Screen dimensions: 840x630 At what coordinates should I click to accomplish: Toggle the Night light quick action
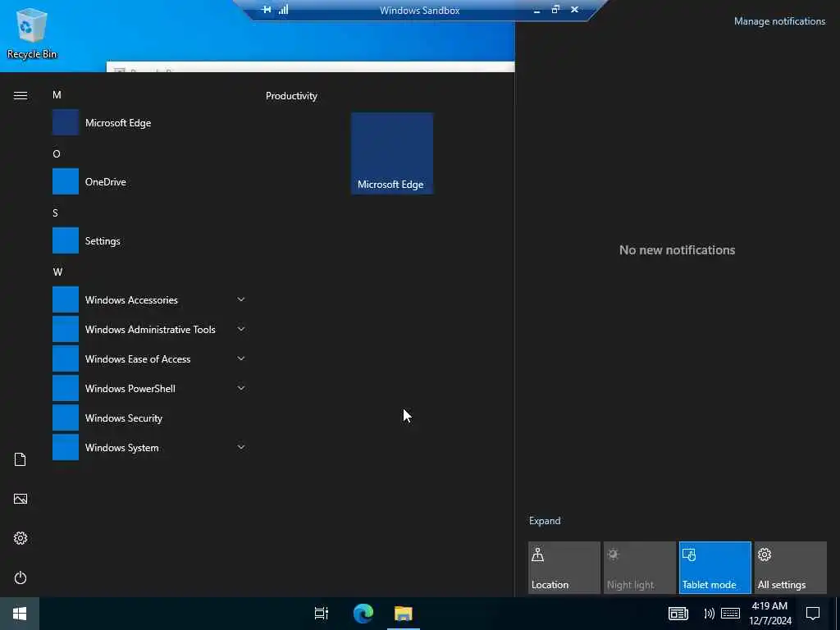[640, 568]
